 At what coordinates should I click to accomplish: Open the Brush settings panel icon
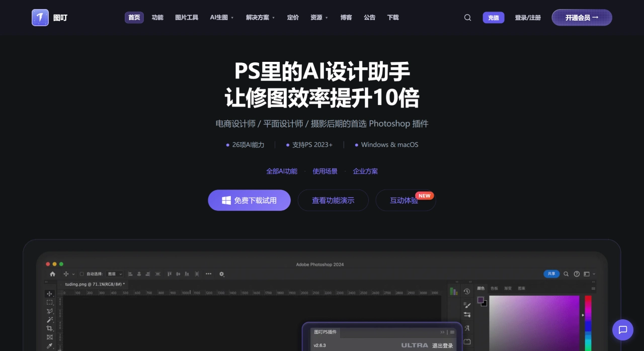click(467, 305)
